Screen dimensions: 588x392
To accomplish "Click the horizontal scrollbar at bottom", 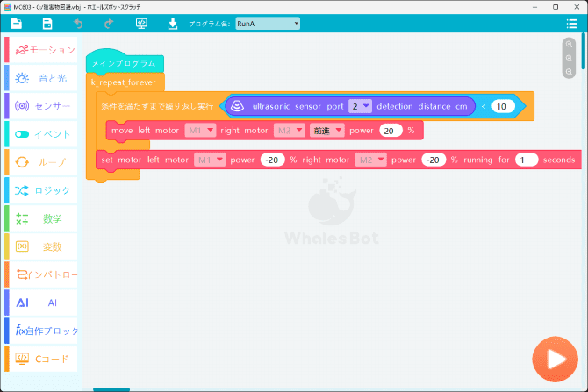I will (111, 389).
